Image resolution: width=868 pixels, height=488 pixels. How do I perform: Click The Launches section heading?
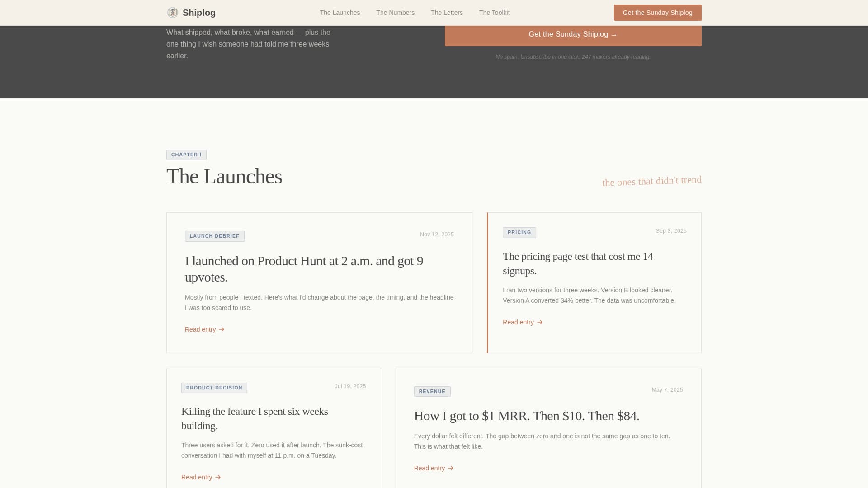point(224,176)
